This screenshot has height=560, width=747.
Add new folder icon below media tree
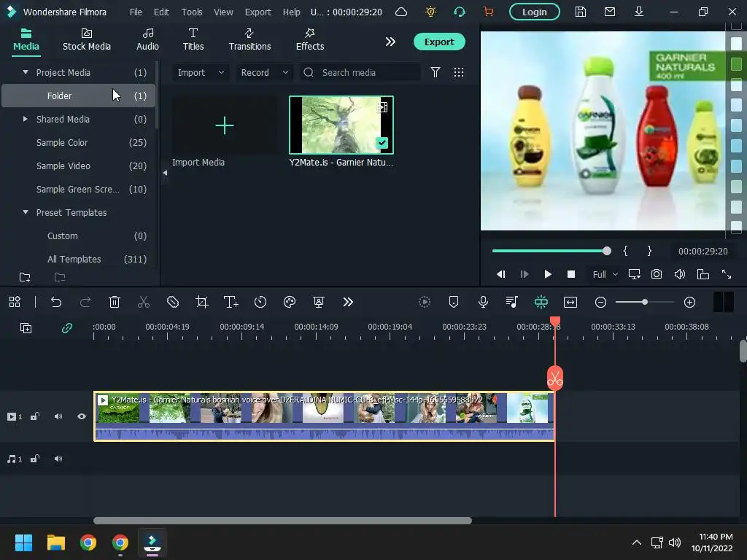(25, 277)
